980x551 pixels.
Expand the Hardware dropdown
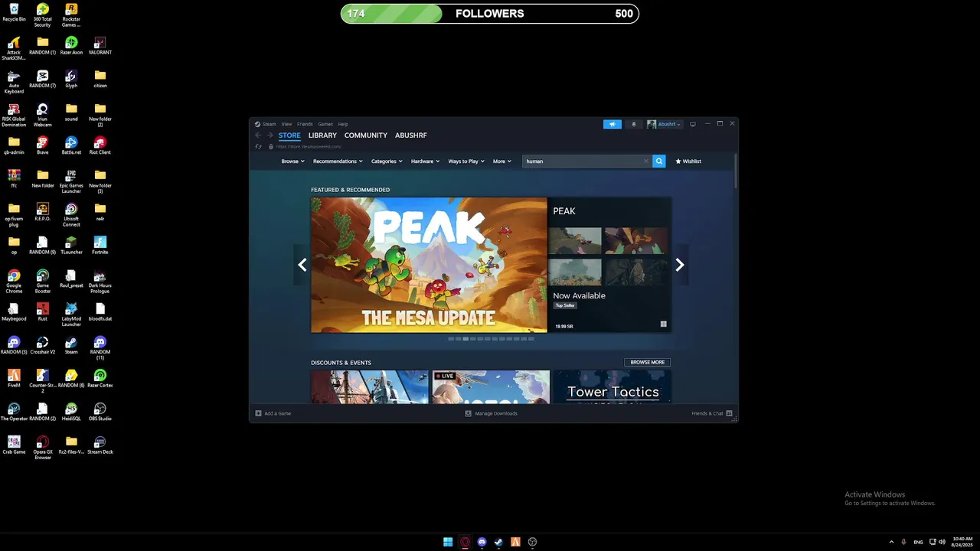[425, 161]
